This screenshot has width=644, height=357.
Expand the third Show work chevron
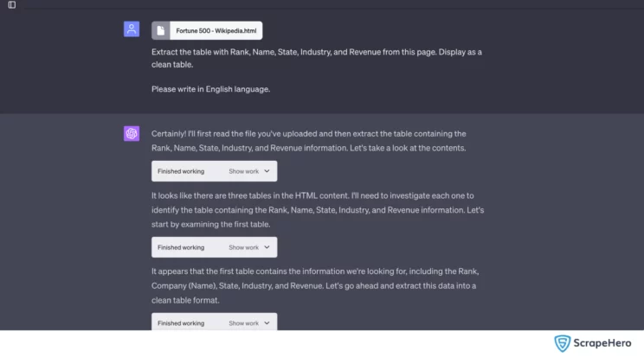tap(267, 323)
